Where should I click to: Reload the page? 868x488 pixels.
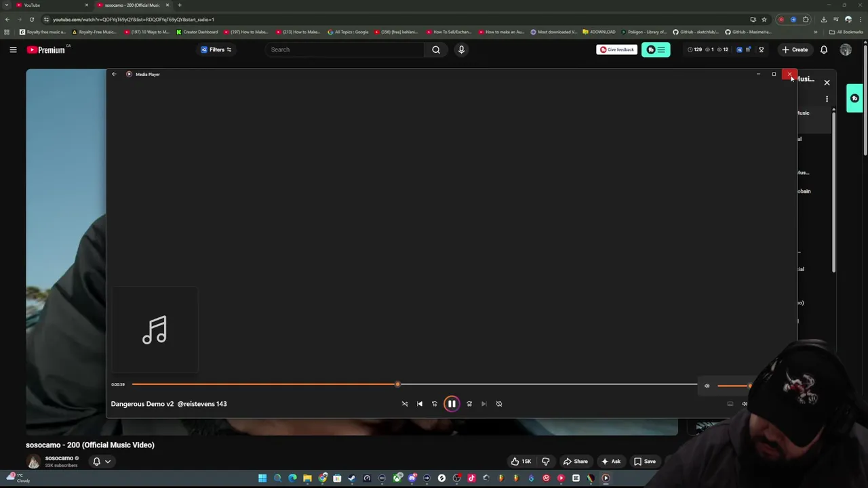tap(31, 20)
